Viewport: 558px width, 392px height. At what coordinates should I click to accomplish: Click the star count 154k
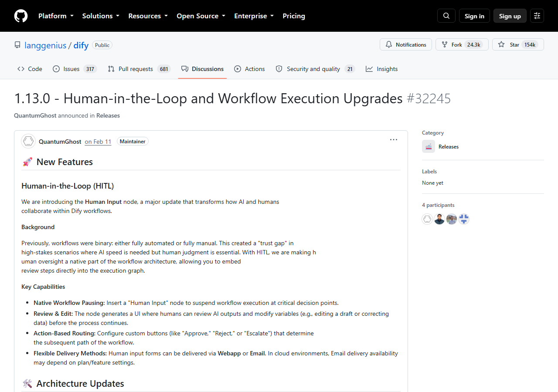pos(530,44)
